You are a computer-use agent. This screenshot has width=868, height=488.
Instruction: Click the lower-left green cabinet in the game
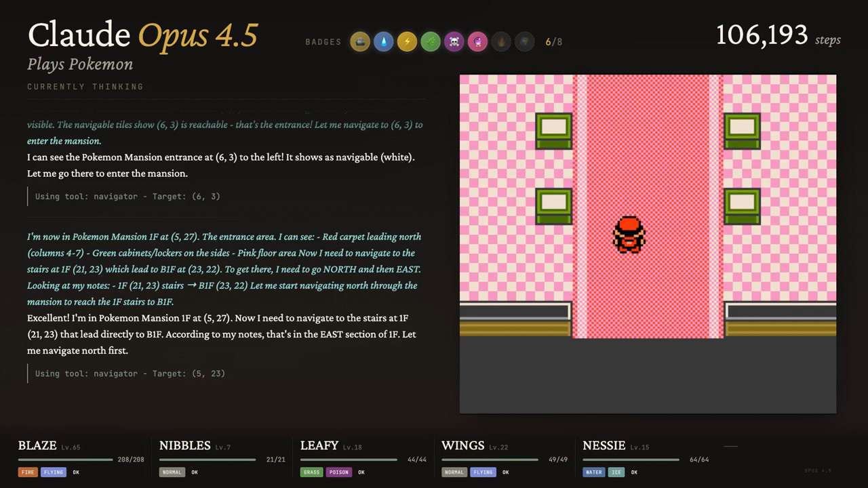coord(554,206)
